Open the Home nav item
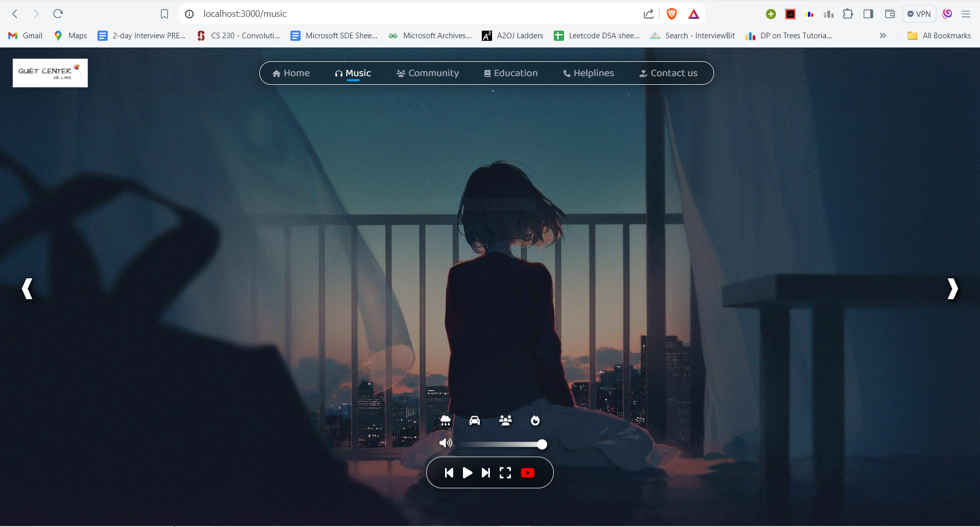Image resolution: width=980 pixels, height=527 pixels. point(291,73)
